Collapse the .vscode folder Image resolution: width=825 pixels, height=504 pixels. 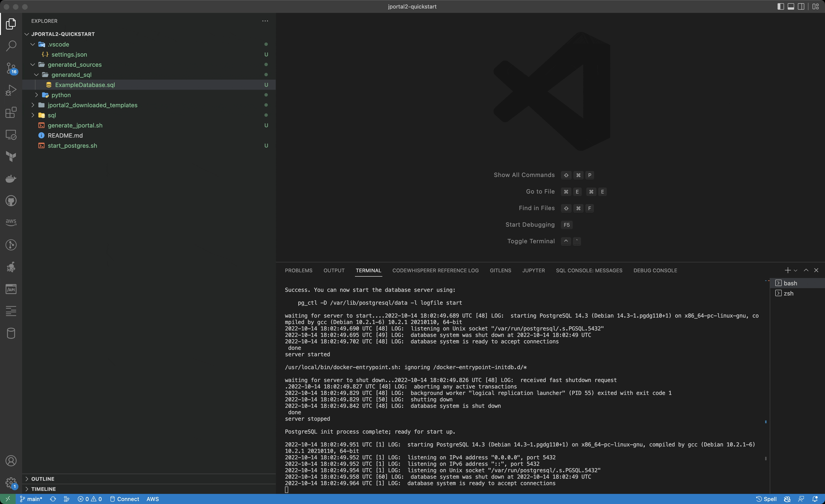tap(33, 44)
